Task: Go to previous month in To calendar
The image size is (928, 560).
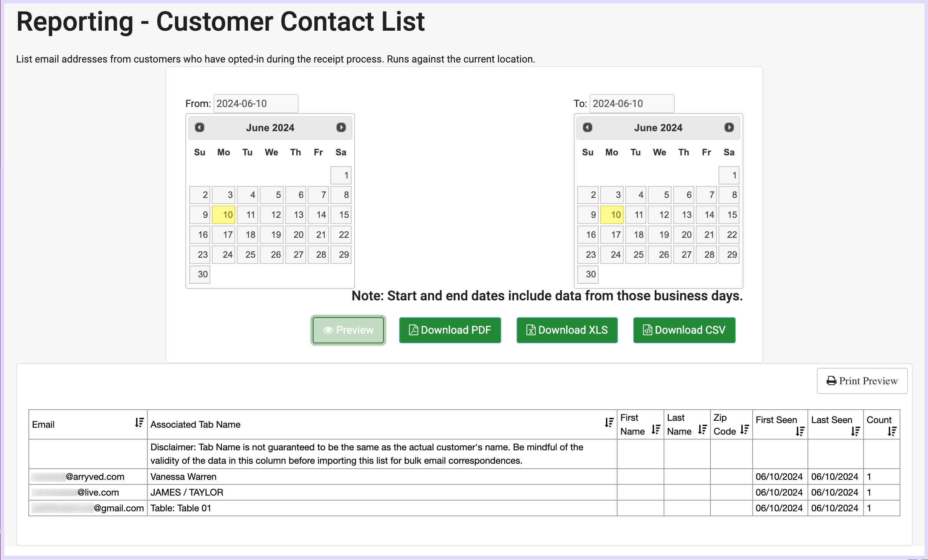Action: tap(587, 127)
